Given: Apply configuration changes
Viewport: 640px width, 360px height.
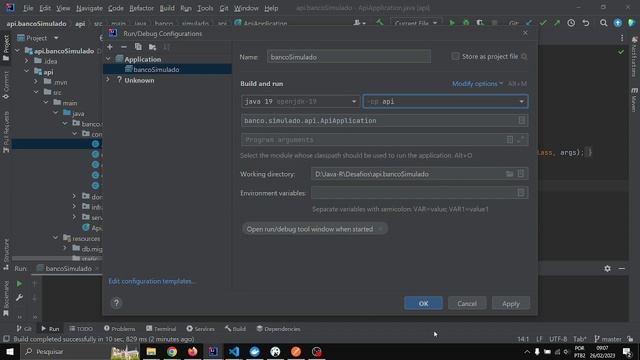Looking at the screenshot, I should pos(511,303).
